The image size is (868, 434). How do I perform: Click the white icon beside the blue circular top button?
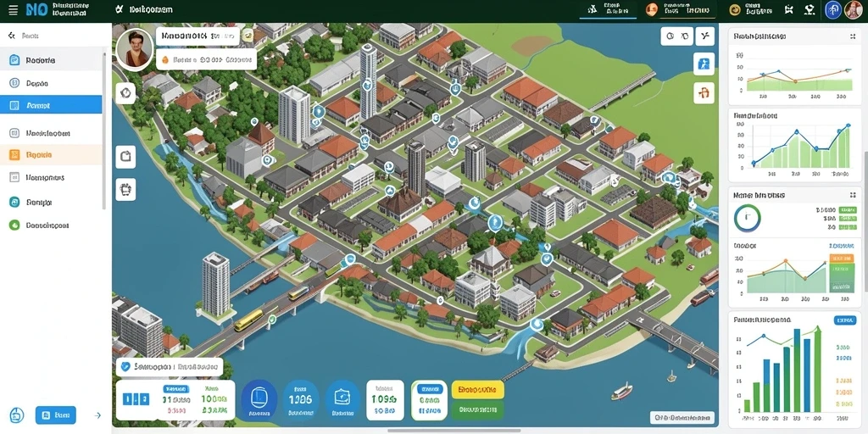[810, 9]
